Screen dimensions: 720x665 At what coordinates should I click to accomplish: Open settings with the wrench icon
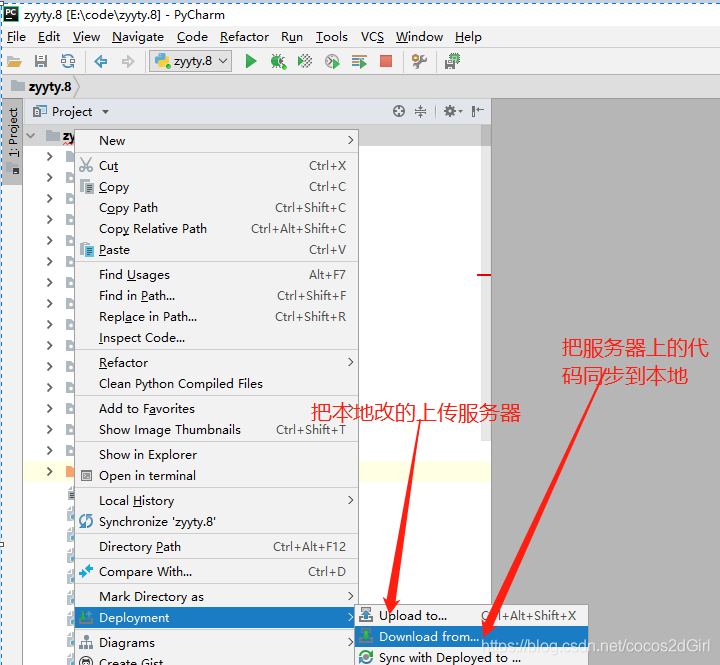pos(419,61)
